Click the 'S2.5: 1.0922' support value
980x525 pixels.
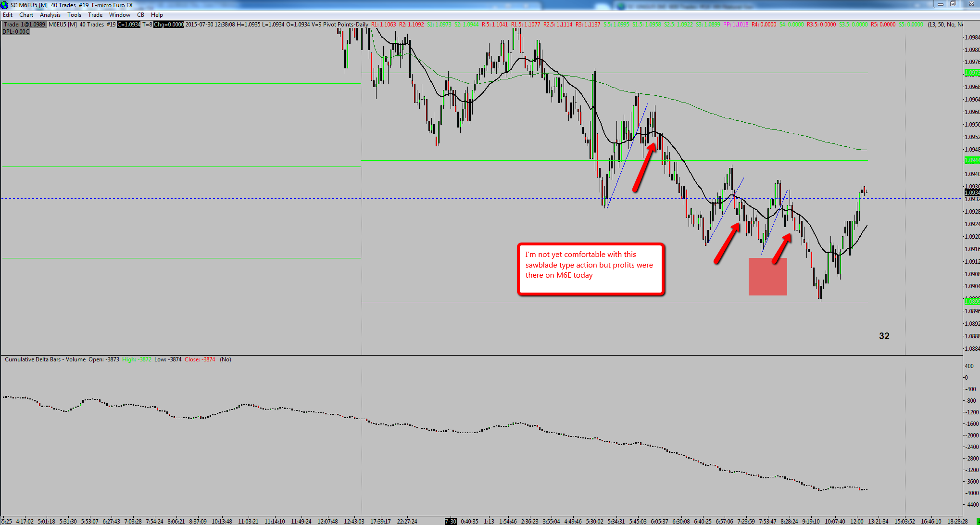[x=678, y=25]
